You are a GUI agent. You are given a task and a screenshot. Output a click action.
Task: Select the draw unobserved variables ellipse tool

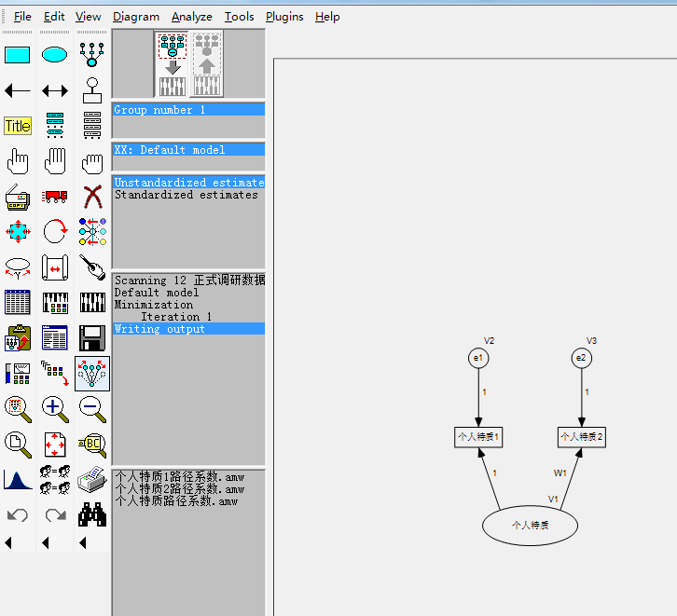point(54,55)
